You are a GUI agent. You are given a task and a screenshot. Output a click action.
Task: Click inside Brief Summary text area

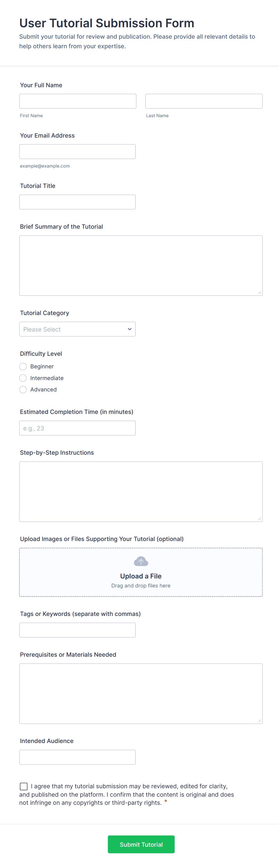[141, 265]
